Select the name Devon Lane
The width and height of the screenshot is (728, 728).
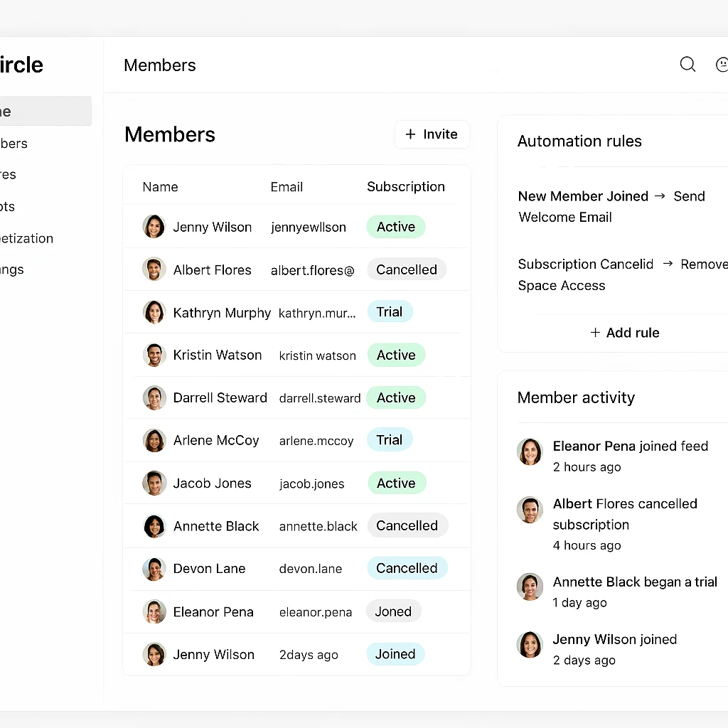coord(209,569)
